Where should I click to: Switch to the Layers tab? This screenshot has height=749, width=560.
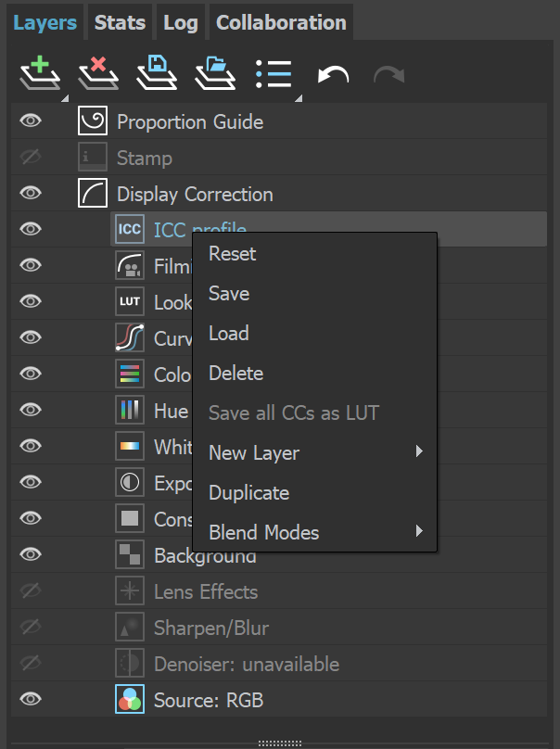(45, 22)
